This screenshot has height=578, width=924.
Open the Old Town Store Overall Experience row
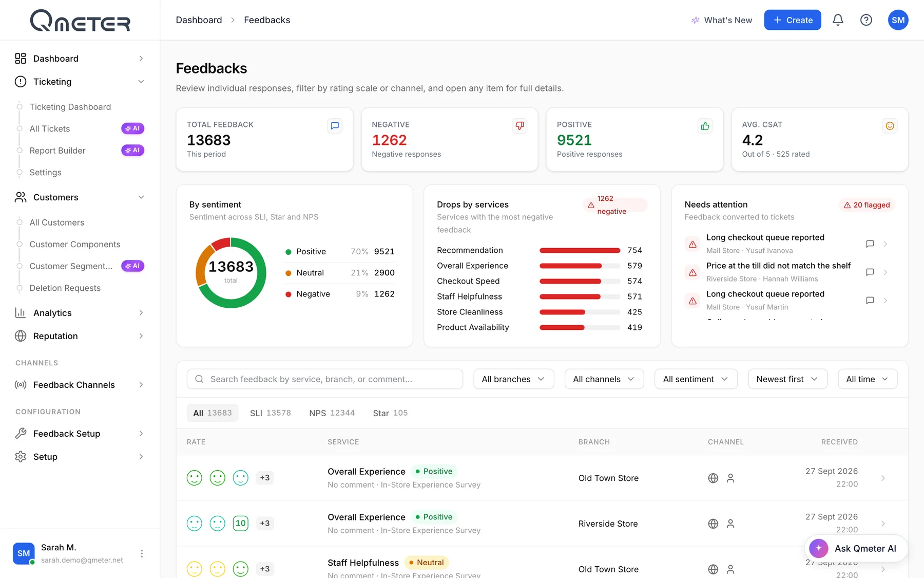(542, 478)
